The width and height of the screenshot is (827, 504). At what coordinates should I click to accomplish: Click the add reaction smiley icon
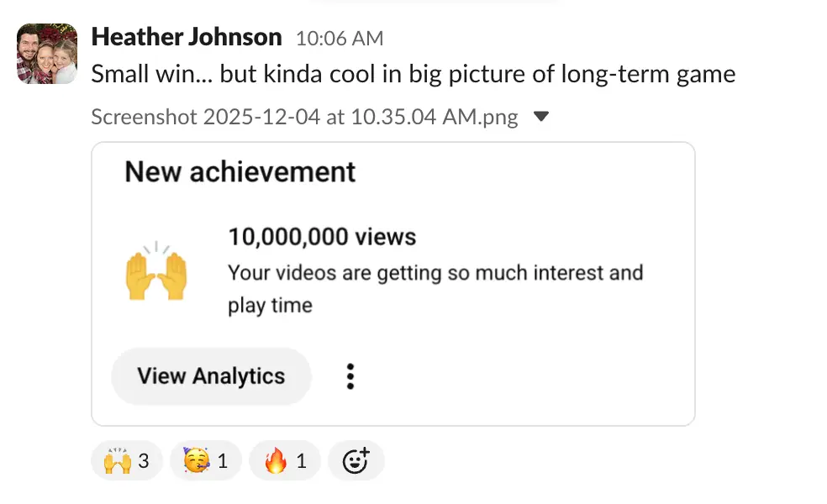356,460
